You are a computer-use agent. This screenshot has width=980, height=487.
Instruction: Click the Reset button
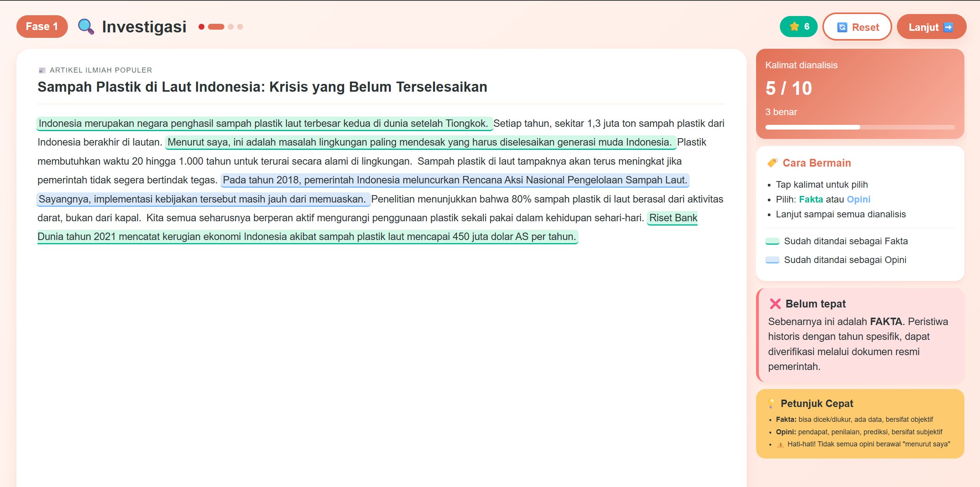(x=857, y=27)
